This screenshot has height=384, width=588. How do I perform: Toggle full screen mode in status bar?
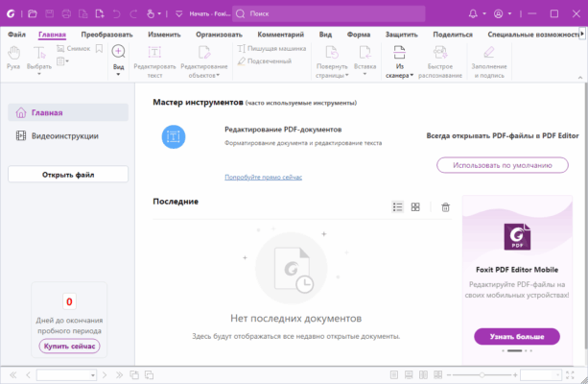[x=570, y=374]
